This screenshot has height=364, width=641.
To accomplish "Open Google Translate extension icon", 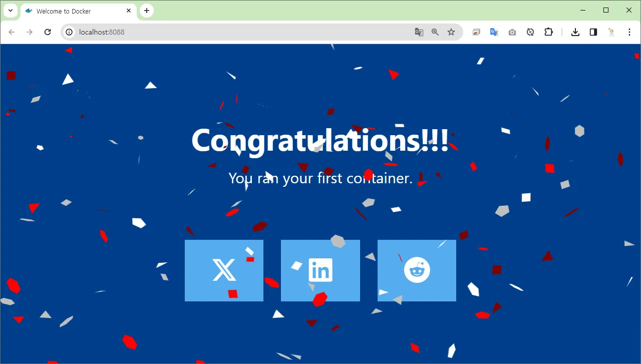I will pyautogui.click(x=494, y=32).
